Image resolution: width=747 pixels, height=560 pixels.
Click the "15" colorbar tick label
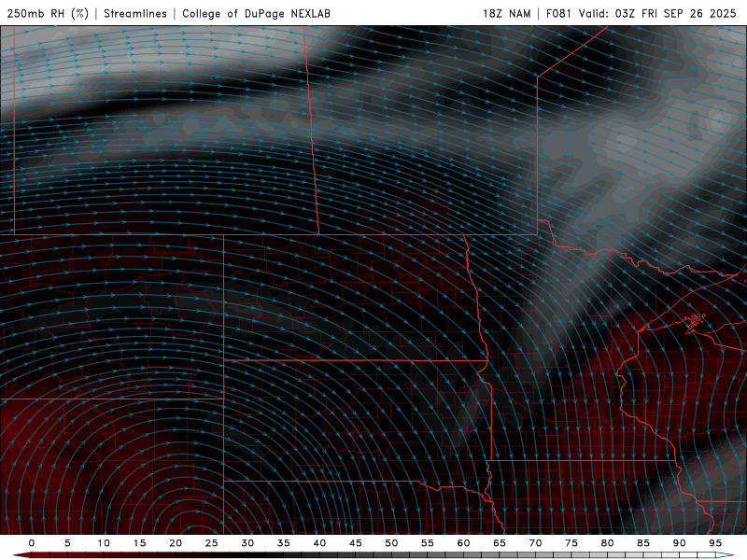139,543
